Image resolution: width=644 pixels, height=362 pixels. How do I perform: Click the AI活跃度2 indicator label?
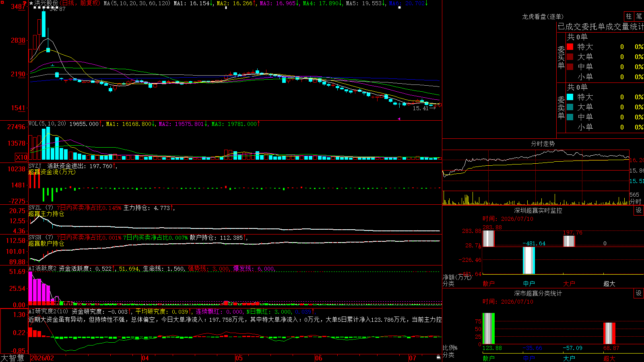(x=43, y=268)
